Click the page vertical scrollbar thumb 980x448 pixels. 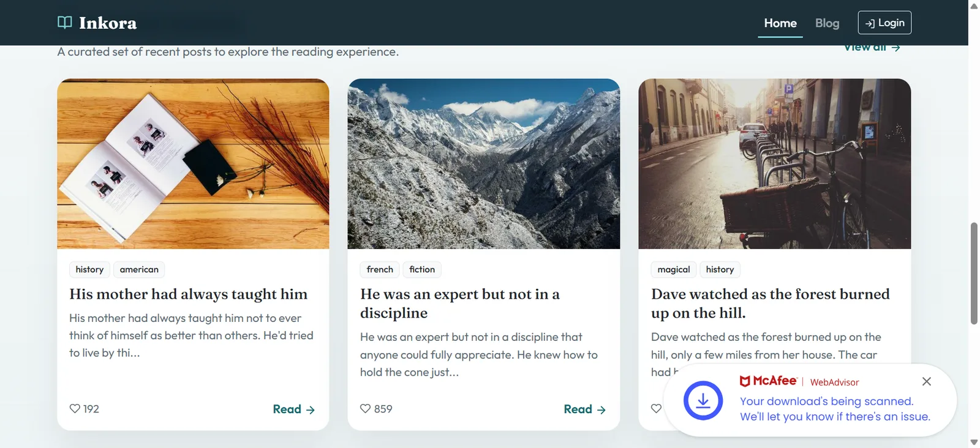974,274
